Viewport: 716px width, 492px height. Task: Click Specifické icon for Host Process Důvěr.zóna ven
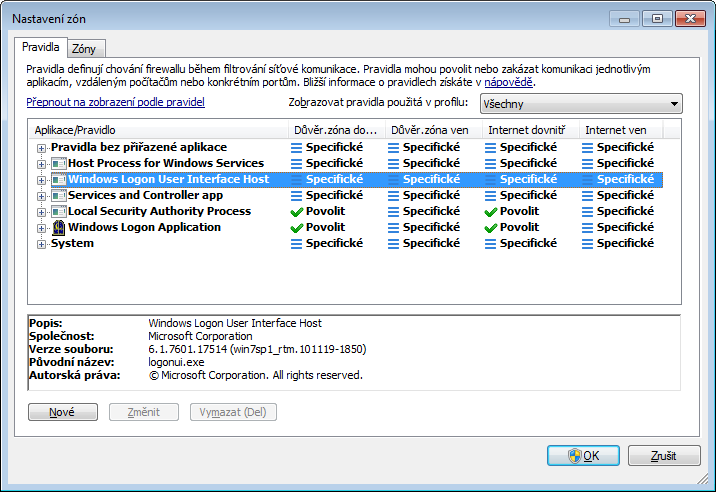[394, 164]
